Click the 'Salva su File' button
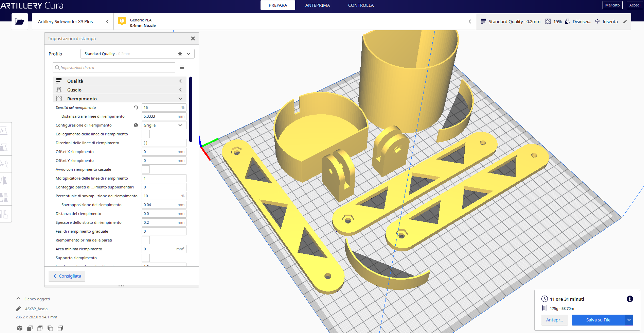The width and height of the screenshot is (644, 333). coord(598,320)
